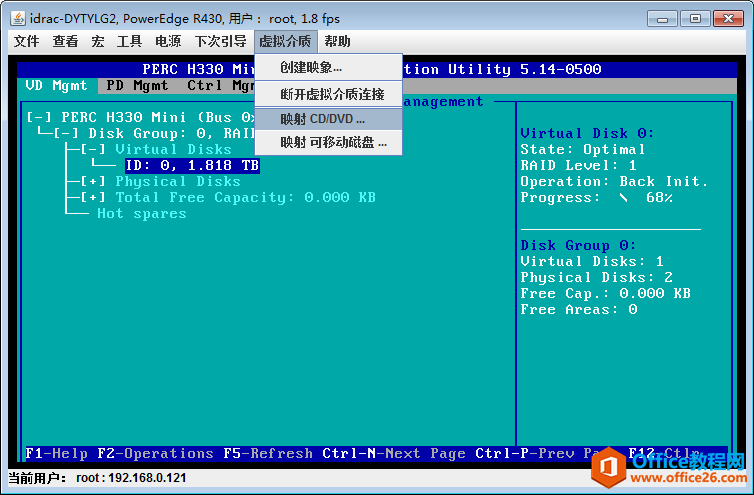This screenshot has width=754, height=495.
Task: Minimize the iDRAC console window
Action: pos(662,19)
